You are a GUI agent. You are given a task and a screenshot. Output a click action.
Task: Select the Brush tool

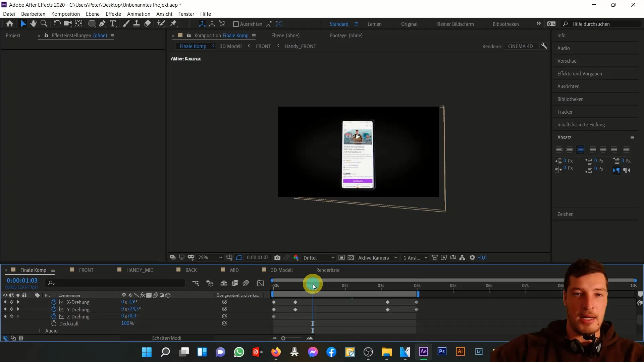coord(126,24)
